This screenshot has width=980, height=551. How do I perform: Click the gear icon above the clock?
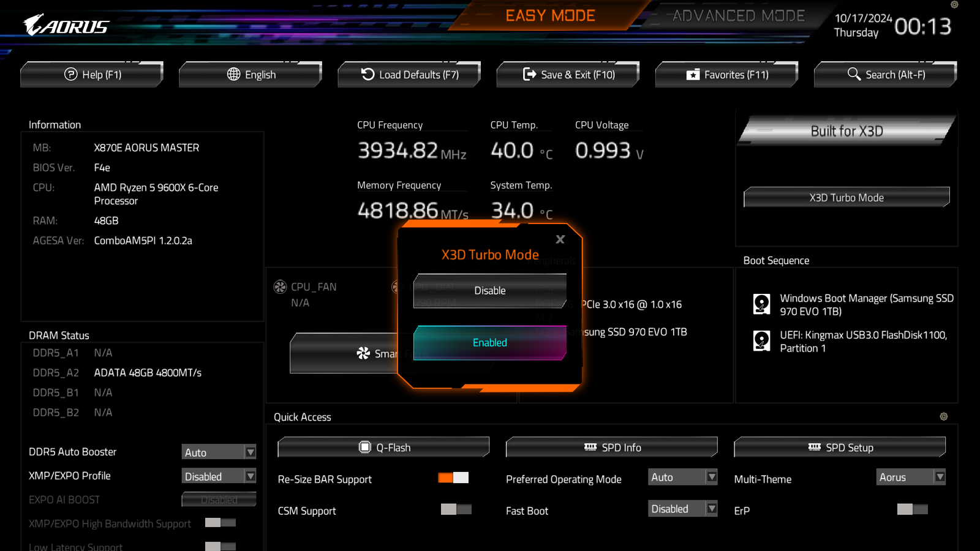tap(954, 4)
